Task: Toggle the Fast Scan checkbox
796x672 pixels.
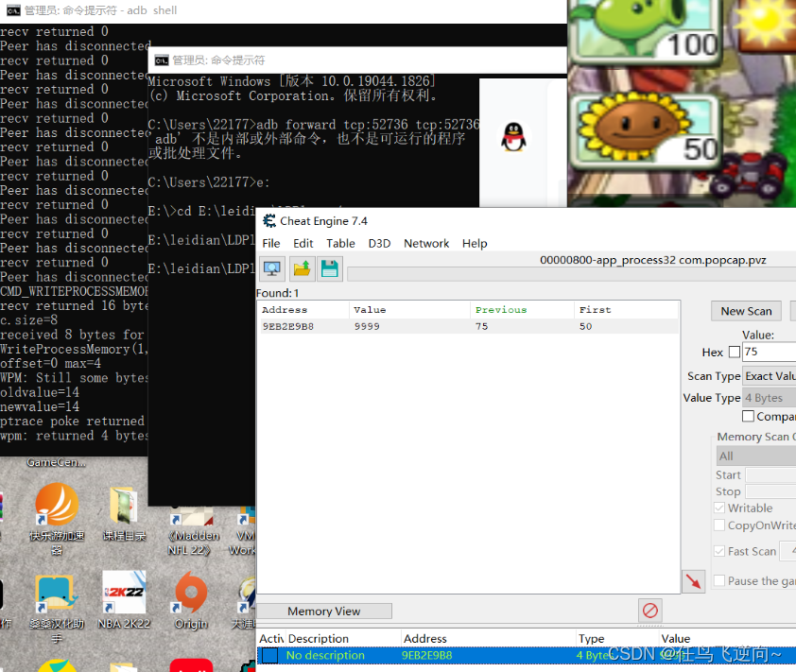Action: point(719,551)
